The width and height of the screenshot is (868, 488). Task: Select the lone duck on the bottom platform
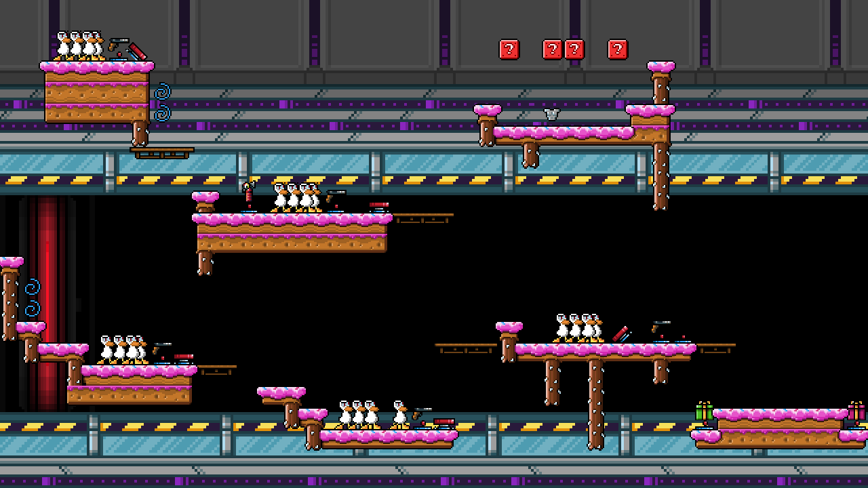pyautogui.click(x=399, y=415)
